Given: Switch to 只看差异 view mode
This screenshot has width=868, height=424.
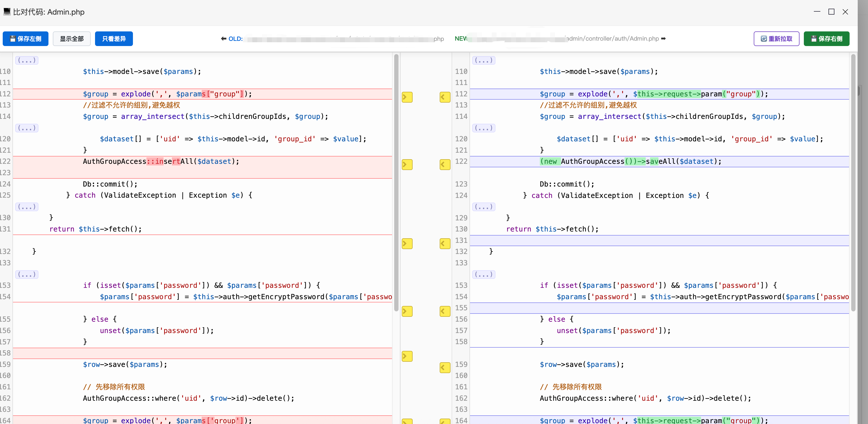Looking at the screenshot, I should pyautogui.click(x=114, y=39).
